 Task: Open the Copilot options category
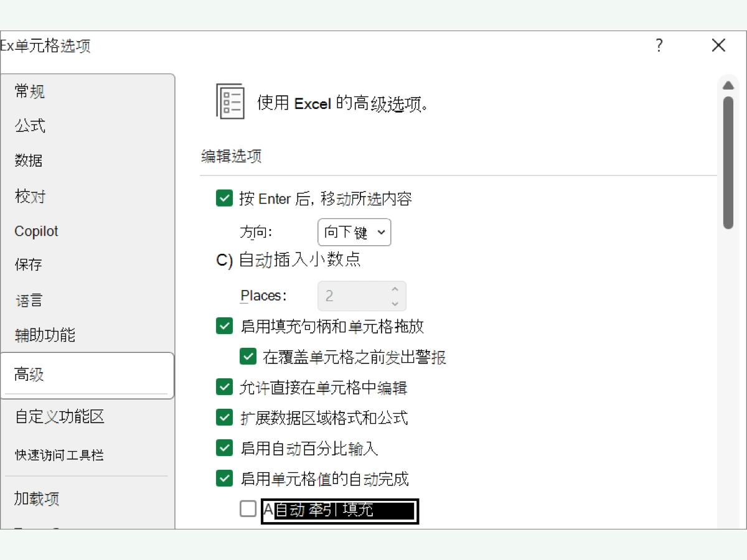[x=87, y=231]
